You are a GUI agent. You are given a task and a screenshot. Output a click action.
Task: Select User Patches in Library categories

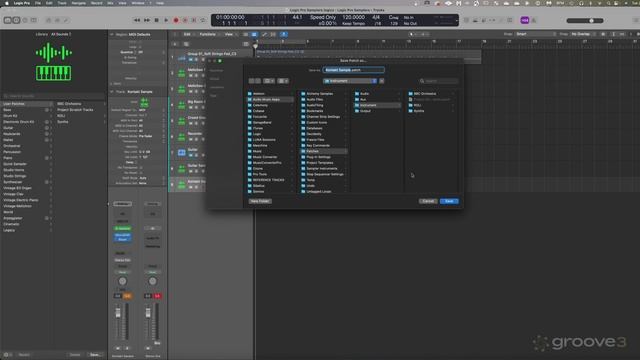[x=27, y=104]
